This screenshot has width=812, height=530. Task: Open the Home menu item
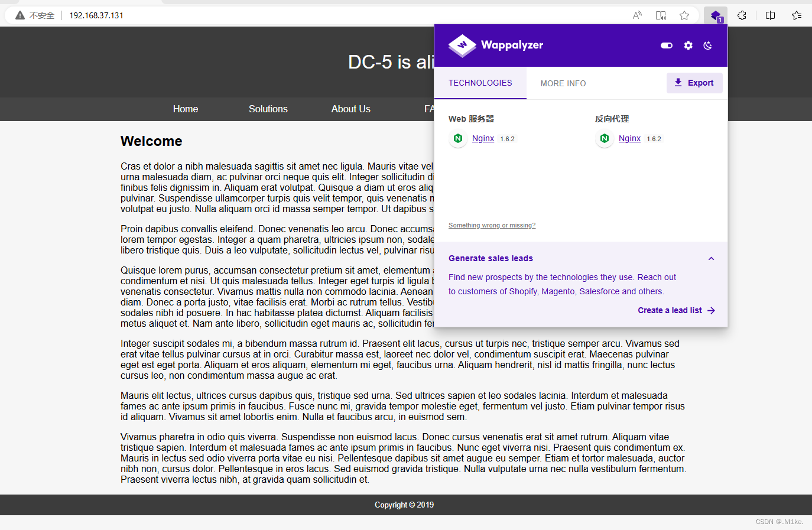point(186,109)
